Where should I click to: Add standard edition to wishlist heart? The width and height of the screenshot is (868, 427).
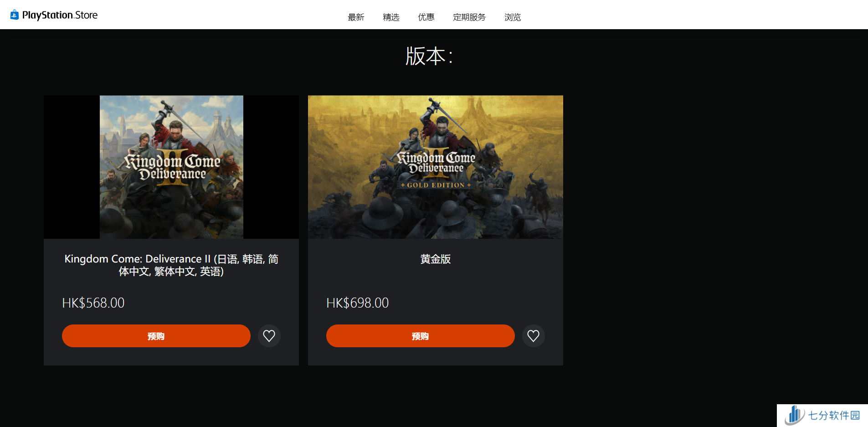(x=269, y=336)
